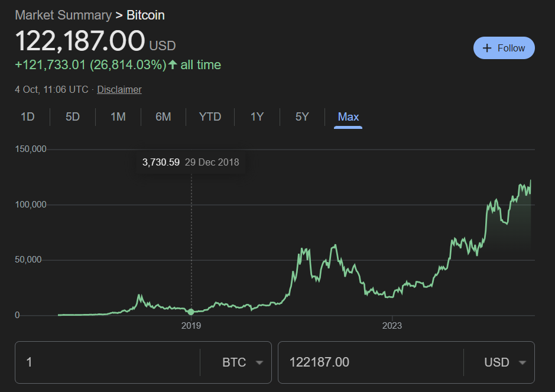
Task: Select the YTD time range
Action: coord(210,117)
